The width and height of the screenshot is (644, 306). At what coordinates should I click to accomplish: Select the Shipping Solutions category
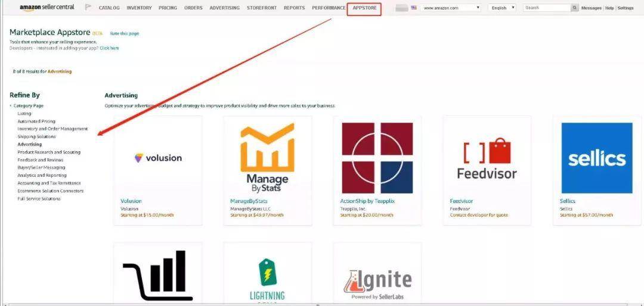[36, 136]
